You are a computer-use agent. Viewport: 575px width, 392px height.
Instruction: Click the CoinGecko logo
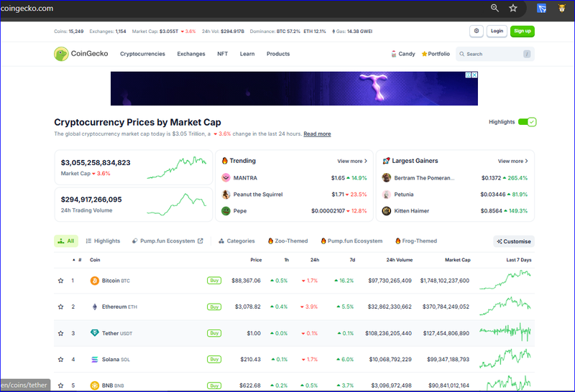coord(81,54)
